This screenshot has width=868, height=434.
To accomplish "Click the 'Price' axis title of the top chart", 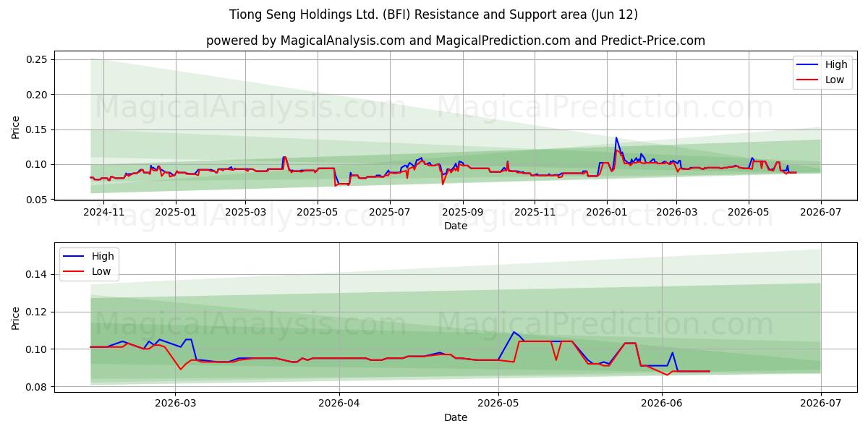I will (16, 127).
